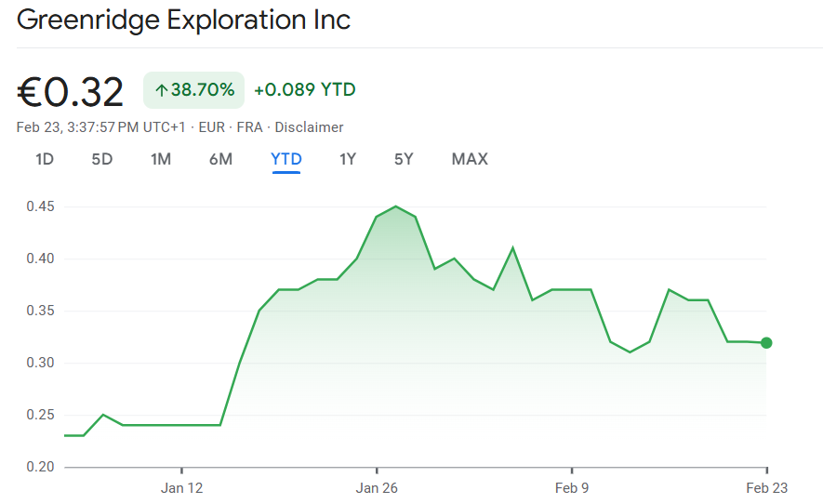Open the Disclaimer link
The width and height of the screenshot is (823, 504).
tap(309, 127)
